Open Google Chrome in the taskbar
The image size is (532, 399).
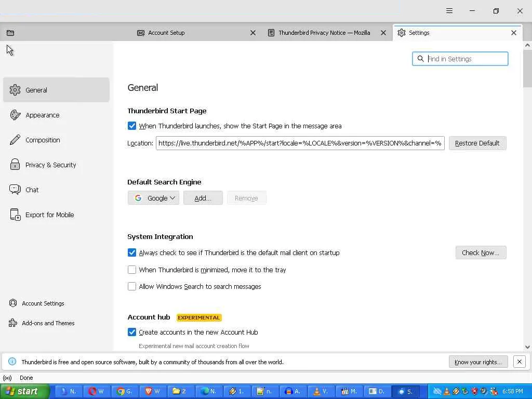click(x=124, y=391)
